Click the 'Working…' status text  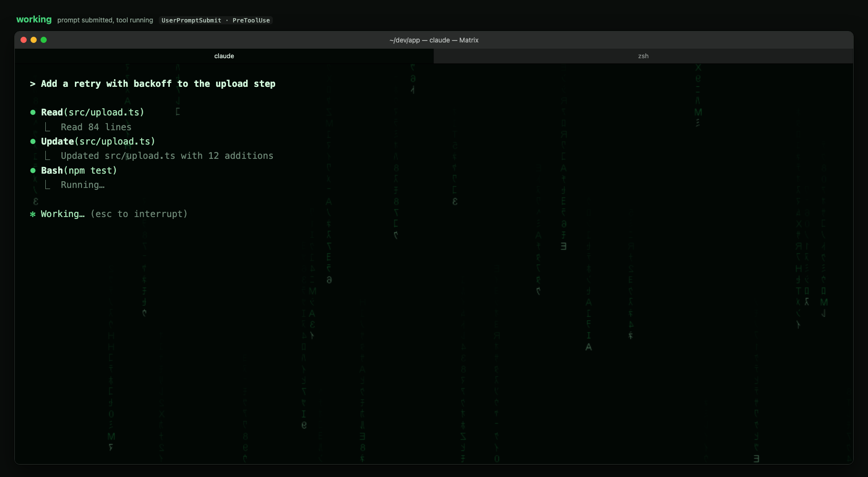[x=62, y=214]
